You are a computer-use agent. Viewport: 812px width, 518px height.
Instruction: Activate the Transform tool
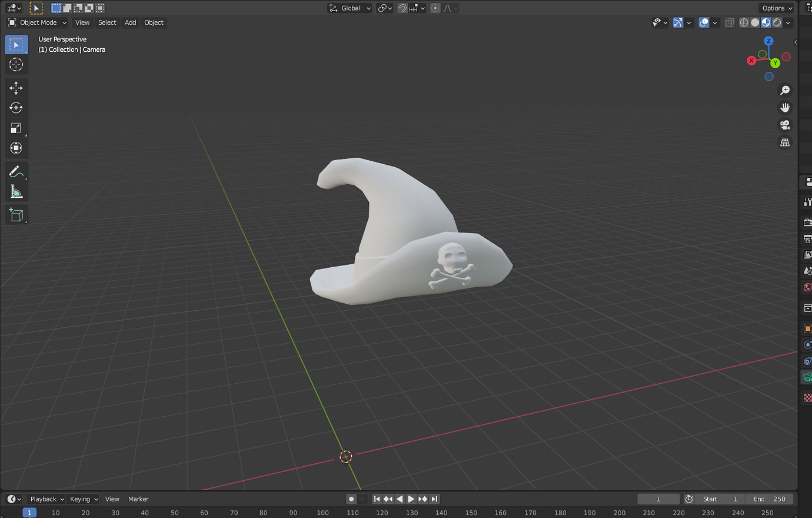pyautogui.click(x=16, y=148)
